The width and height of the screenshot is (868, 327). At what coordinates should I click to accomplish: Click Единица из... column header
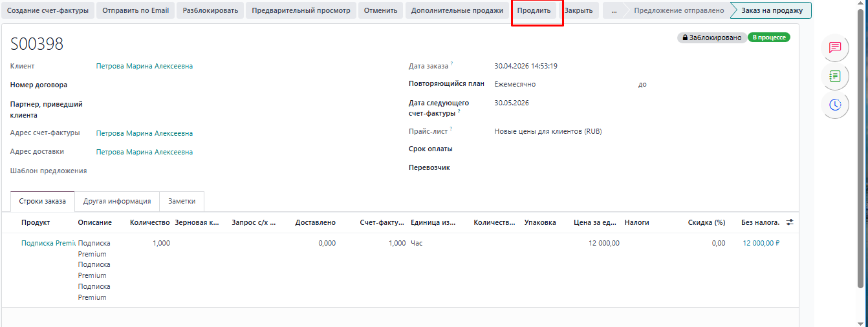pos(433,222)
